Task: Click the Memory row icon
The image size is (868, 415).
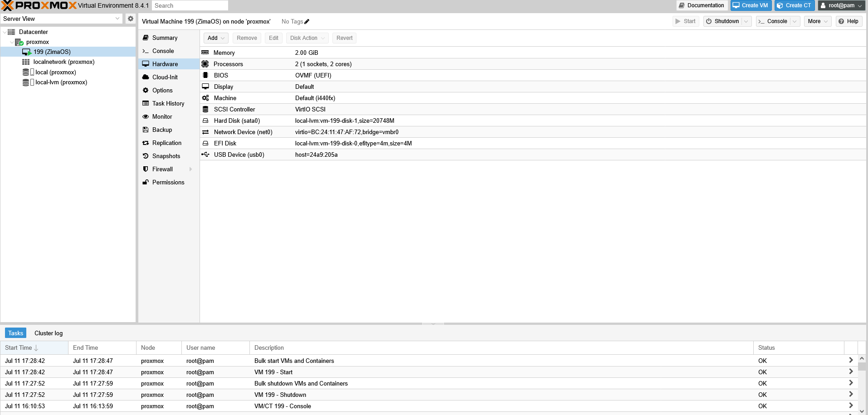Action: pyautogui.click(x=205, y=53)
